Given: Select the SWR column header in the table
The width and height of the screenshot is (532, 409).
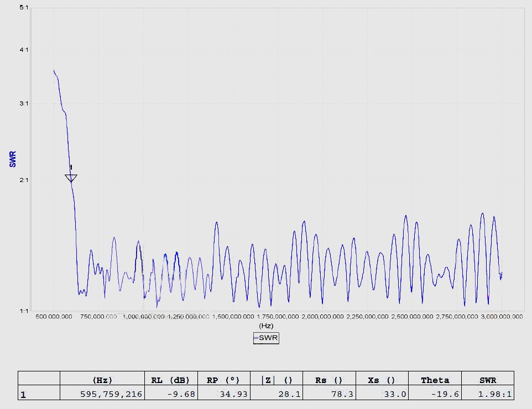Looking at the screenshot, I should 488,380.
